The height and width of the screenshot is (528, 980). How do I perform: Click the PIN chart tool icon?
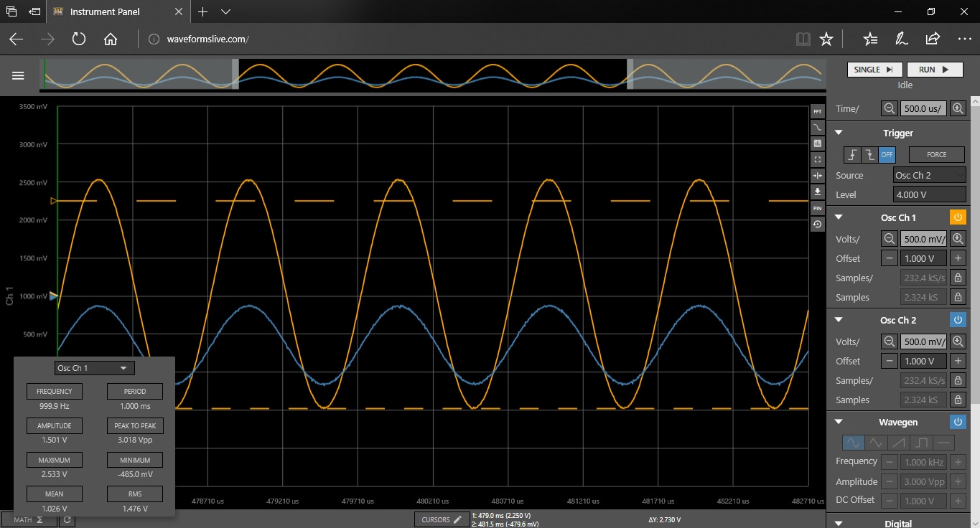(817, 208)
